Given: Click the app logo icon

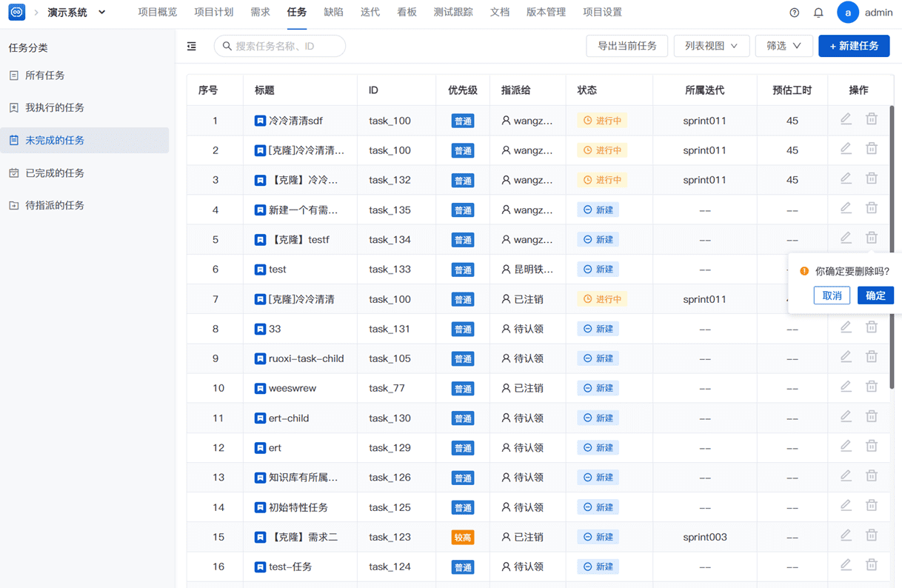Looking at the screenshot, I should click(x=16, y=13).
